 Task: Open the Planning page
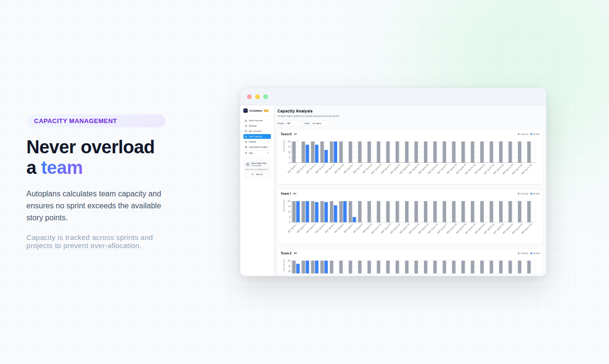pos(257,126)
